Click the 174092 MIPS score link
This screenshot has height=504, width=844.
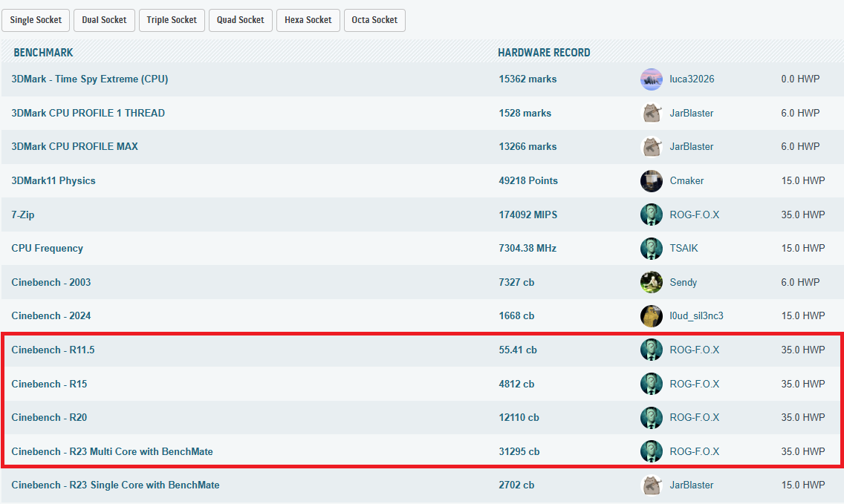coord(527,215)
